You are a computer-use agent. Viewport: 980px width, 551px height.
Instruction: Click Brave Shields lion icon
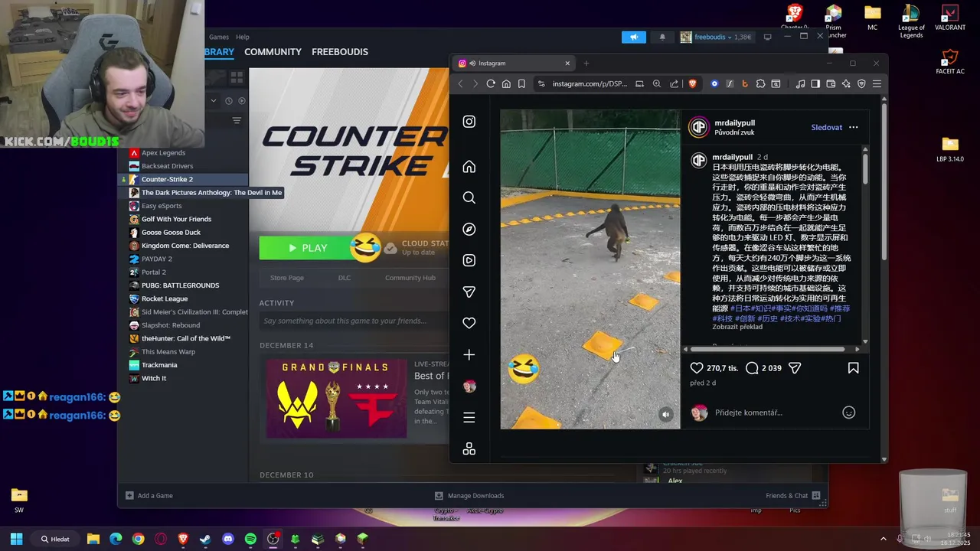(x=693, y=84)
